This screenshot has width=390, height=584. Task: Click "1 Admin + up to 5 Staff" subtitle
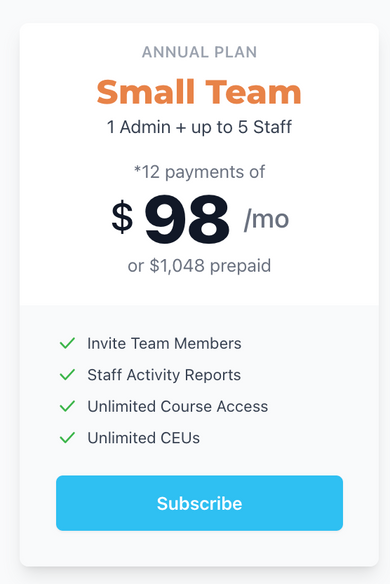point(199,127)
